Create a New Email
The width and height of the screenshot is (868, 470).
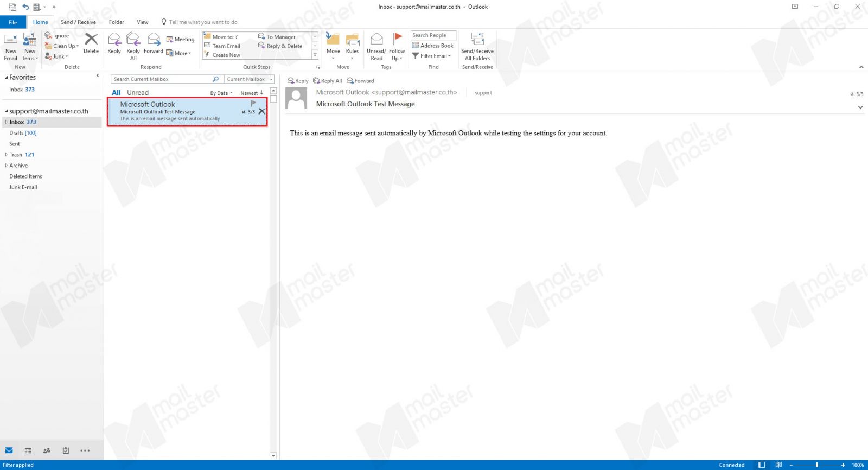tap(11, 47)
